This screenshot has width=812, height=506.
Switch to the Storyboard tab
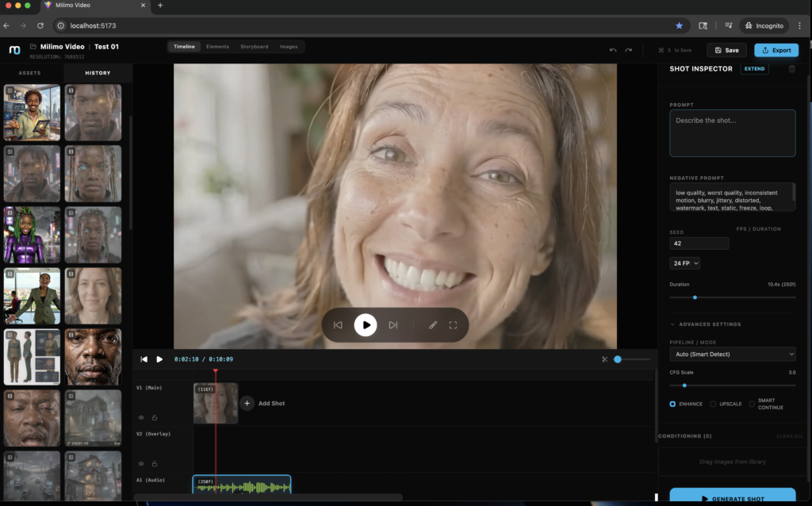pyautogui.click(x=254, y=47)
